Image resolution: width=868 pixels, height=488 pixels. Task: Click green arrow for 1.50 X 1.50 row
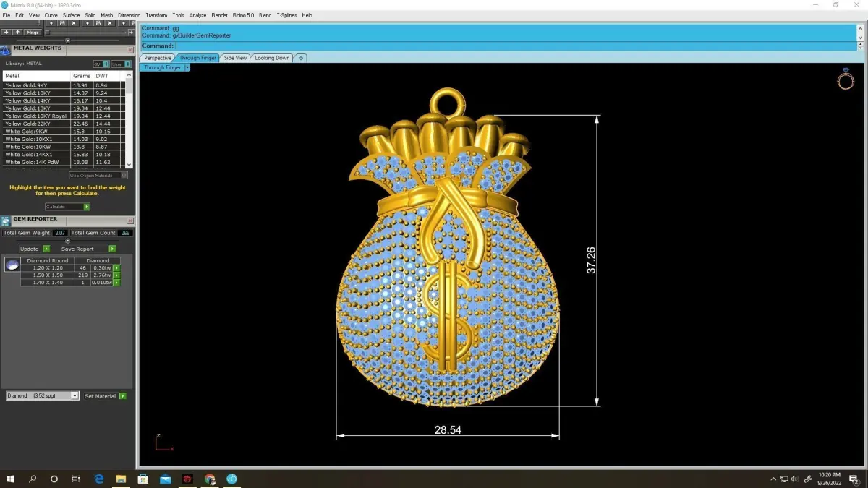point(116,275)
